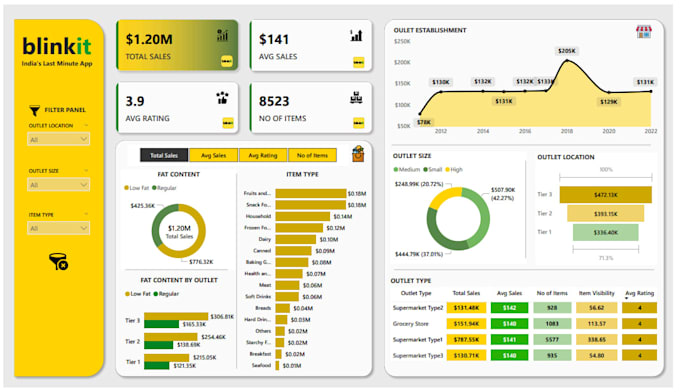Screen dimensions: 680x392
Task: Click yellow badge on Total Sales card
Action: pos(226,62)
